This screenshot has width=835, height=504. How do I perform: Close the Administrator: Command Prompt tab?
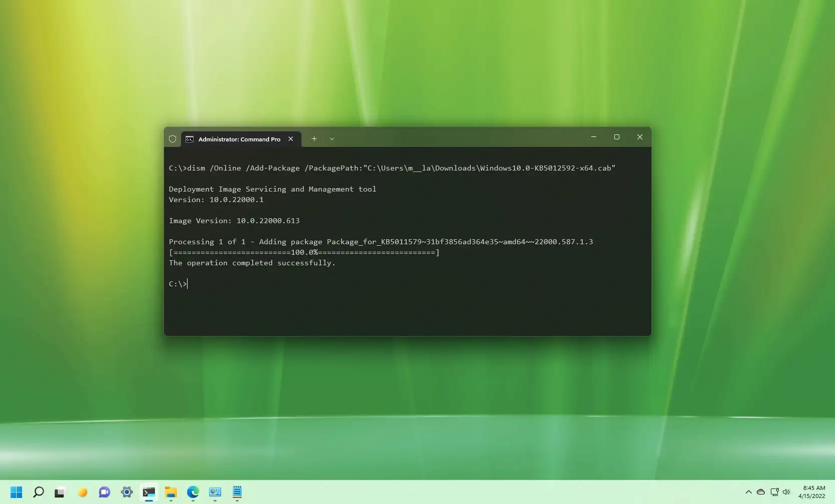click(x=291, y=139)
